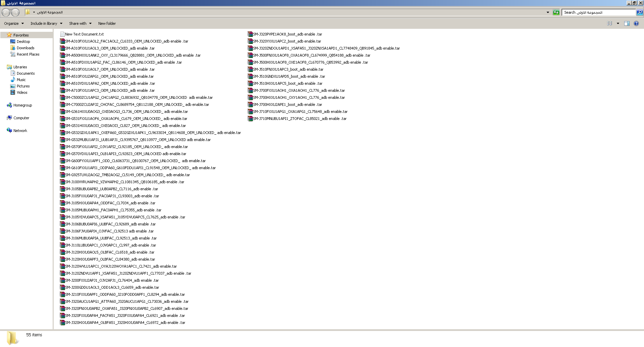Click archive icon of SM-C5000ZCU1APG2 file
Viewport: 644px width, 347px height.
(62, 97)
